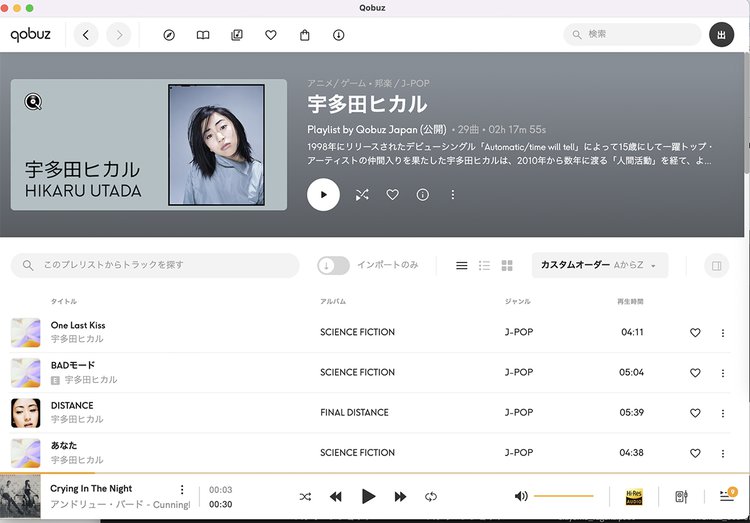Switch to the standard list view

462,266
